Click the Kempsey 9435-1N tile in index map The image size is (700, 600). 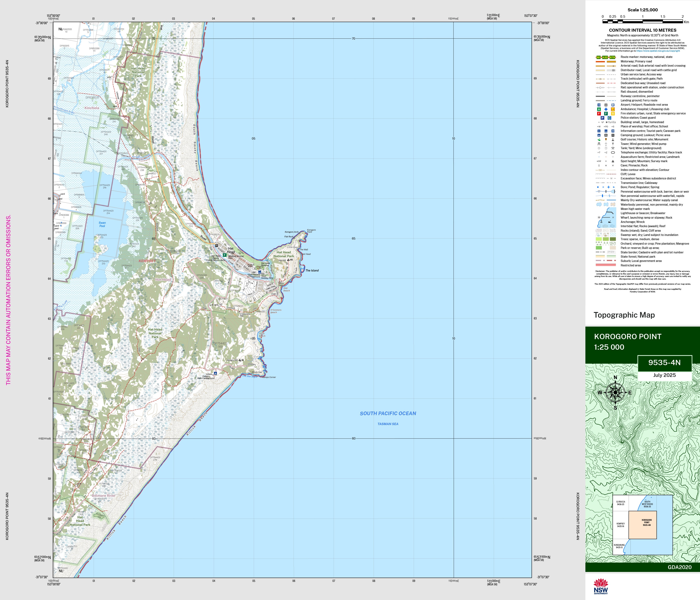pyautogui.click(x=620, y=525)
